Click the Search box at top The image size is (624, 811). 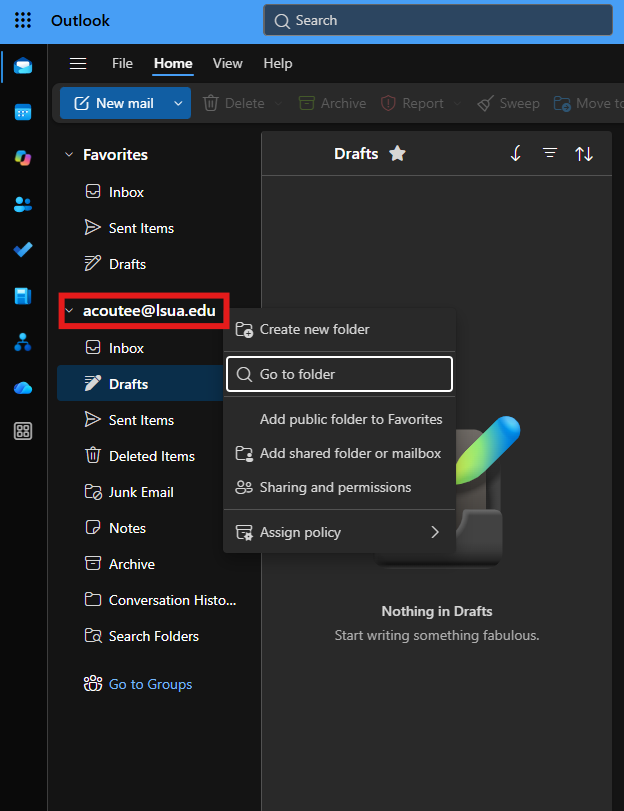pyautogui.click(x=438, y=20)
